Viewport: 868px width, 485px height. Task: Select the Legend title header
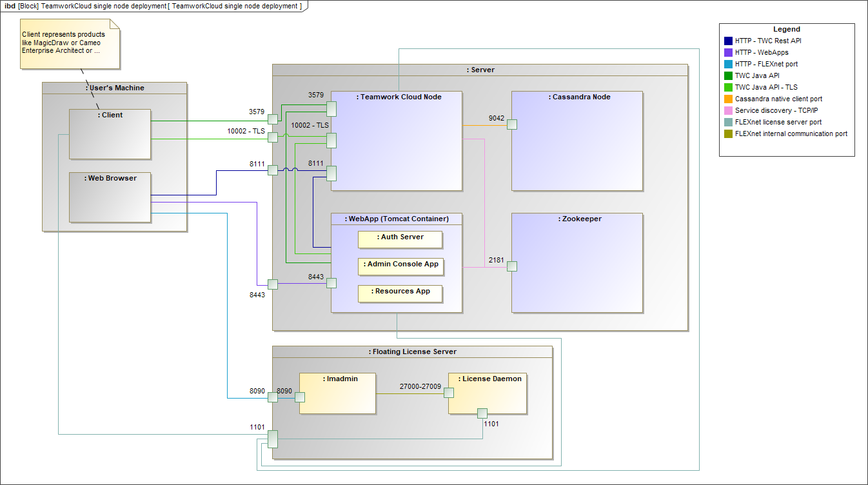[x=787, y=29]
